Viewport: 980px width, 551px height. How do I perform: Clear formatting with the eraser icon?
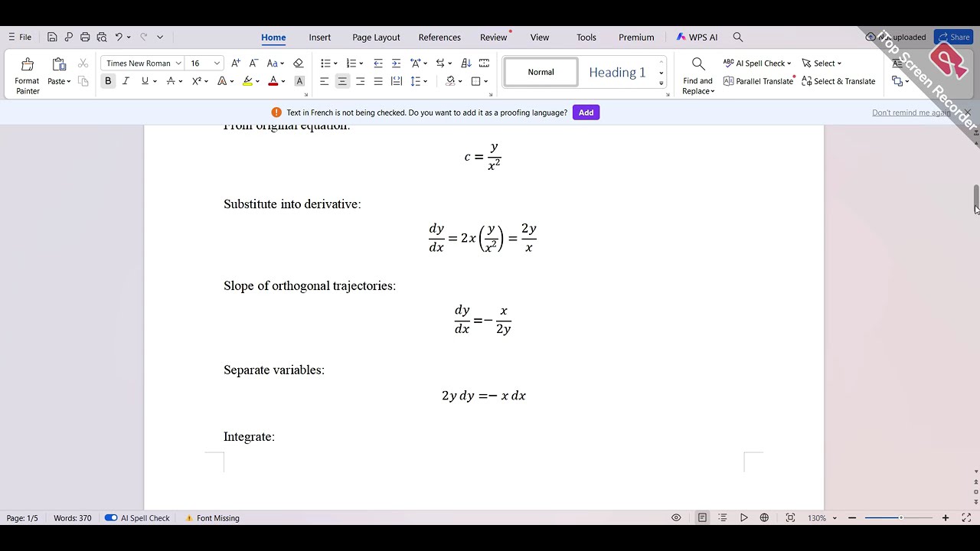299,64
